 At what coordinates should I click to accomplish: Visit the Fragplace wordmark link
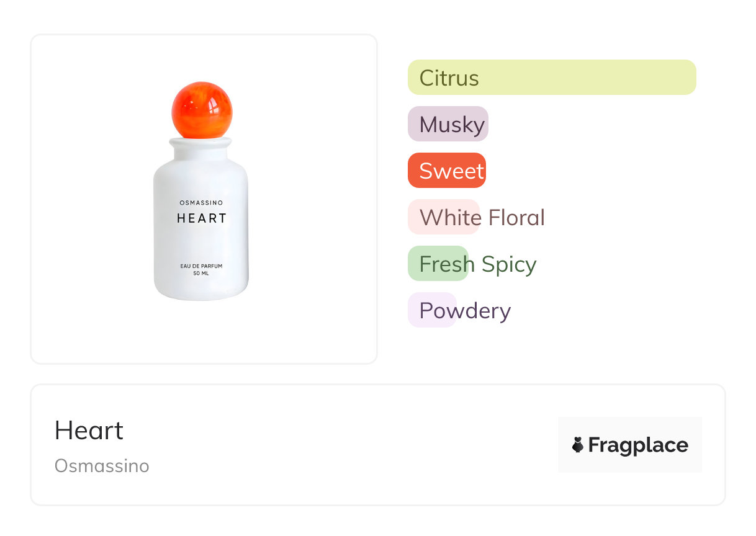tap(638, 445)
